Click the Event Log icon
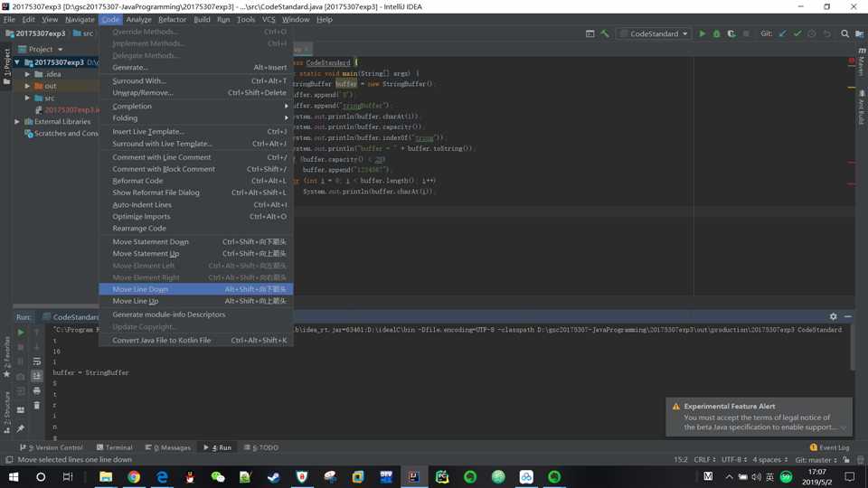This screenshot has height=488, width=868. [813, 447]
